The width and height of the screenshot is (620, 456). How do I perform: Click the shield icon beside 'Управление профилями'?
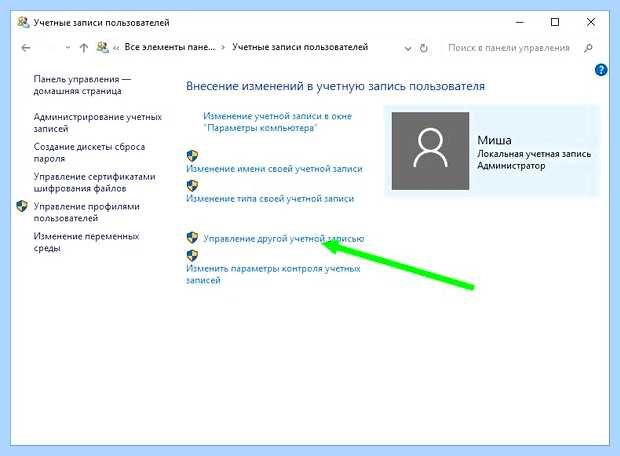pyautogui.click(x=22, y=206)
